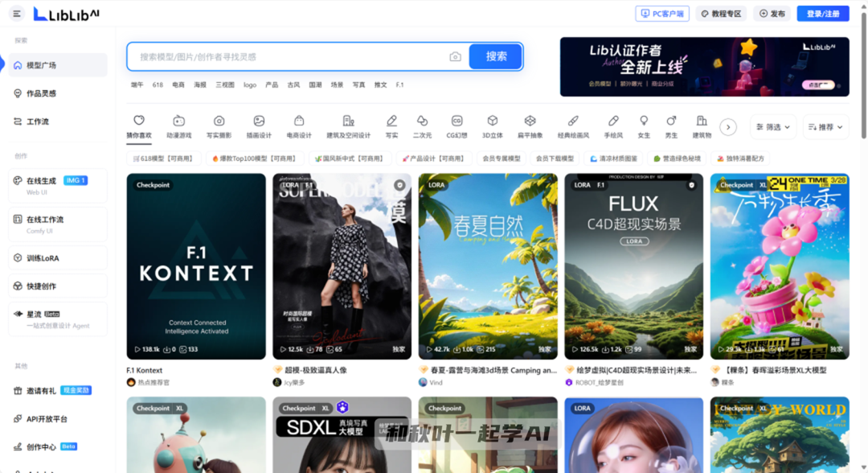The height and width of the screenshot is (473, 868).
Task: Open the 筛选 filter dropdown
Action: pyautogui.click(x=773, y=127)
